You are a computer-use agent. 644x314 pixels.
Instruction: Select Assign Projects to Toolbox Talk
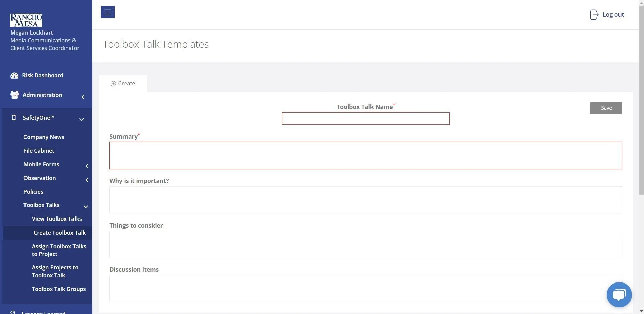pyautogui.click(x=55, y=271)
